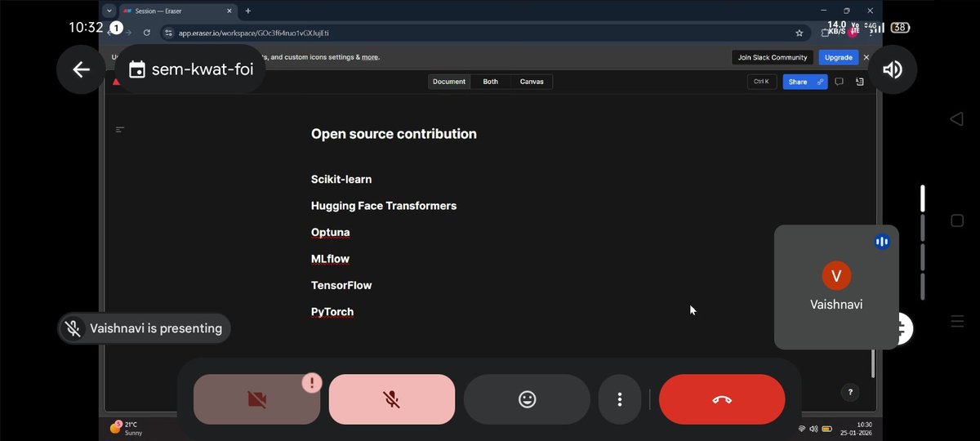End the call with the red hang-up button

(x=722, y=399)
